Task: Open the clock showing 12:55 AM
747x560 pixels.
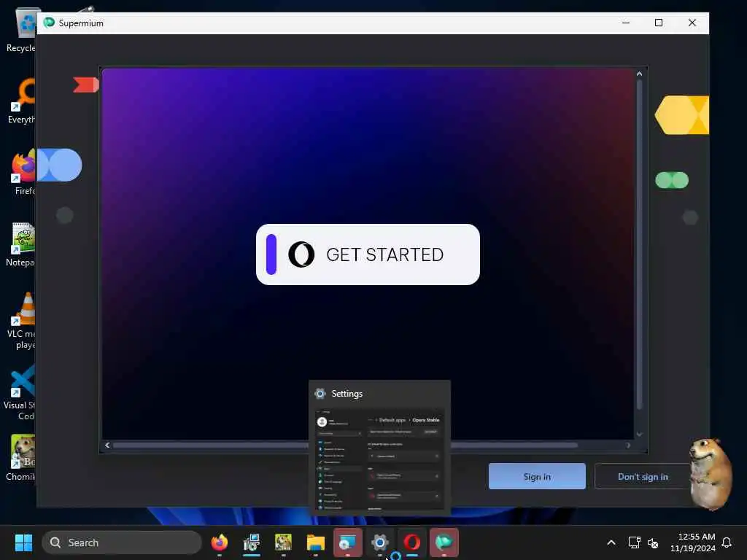Action: point(693,542)
